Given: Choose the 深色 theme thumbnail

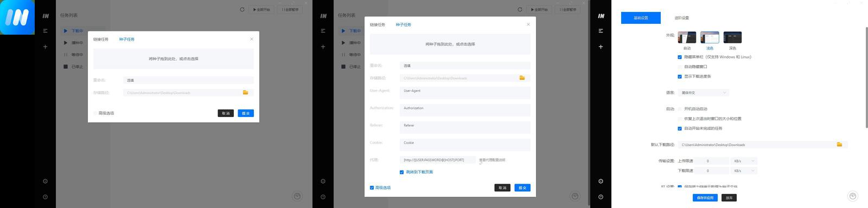Looking at the screenshot, I should (x=732, y=37).
